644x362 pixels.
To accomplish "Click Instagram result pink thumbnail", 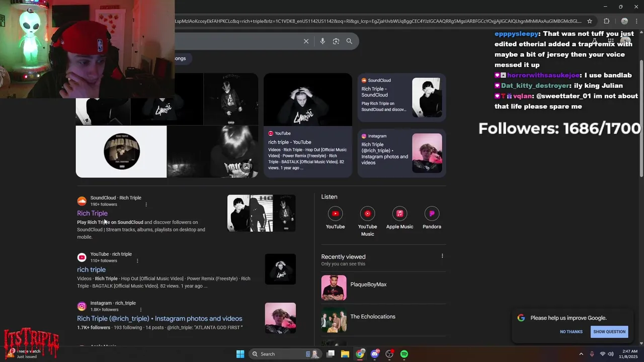I will click(280, 318).
